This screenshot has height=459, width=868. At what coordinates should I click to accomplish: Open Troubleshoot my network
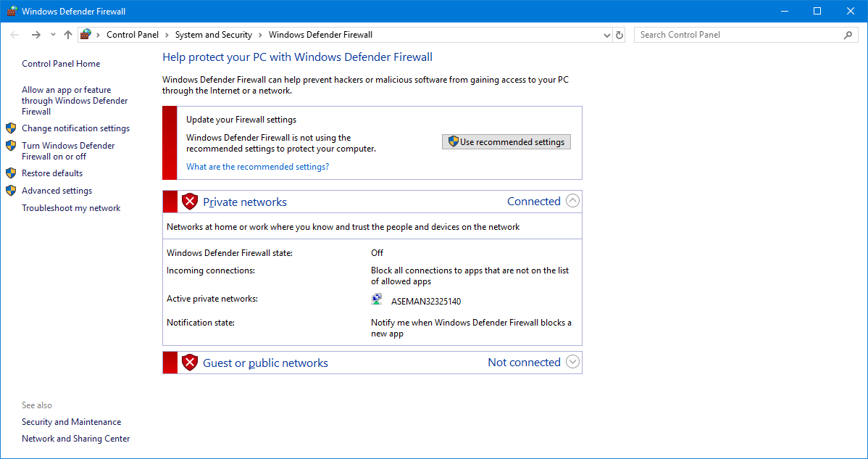coord(71,208)
